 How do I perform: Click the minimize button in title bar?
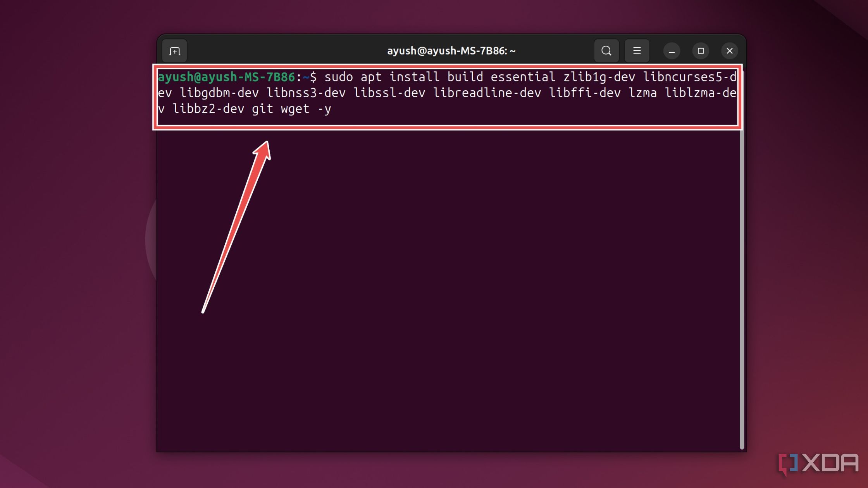click(672, 51)
